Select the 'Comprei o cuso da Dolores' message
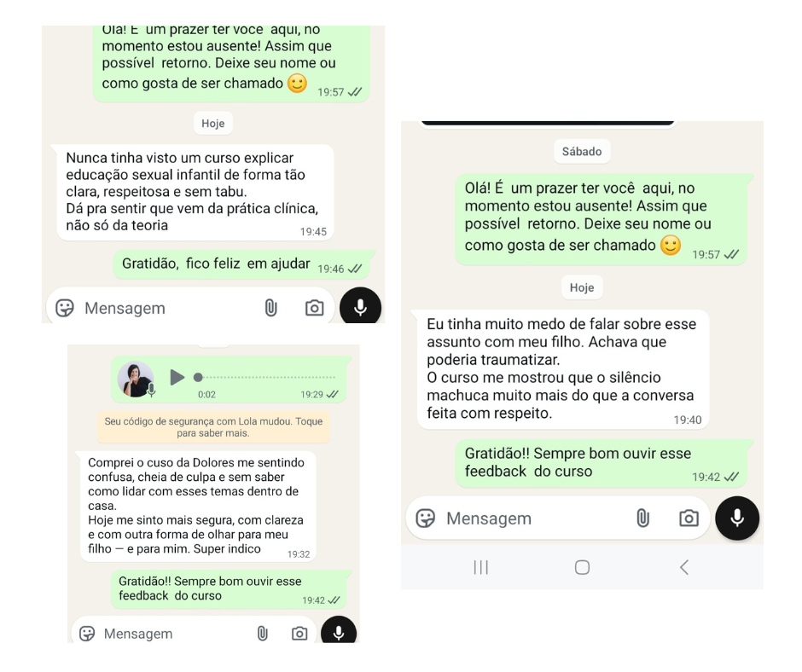The width and height of the screenshot is (802, 672). pos(197,506)
